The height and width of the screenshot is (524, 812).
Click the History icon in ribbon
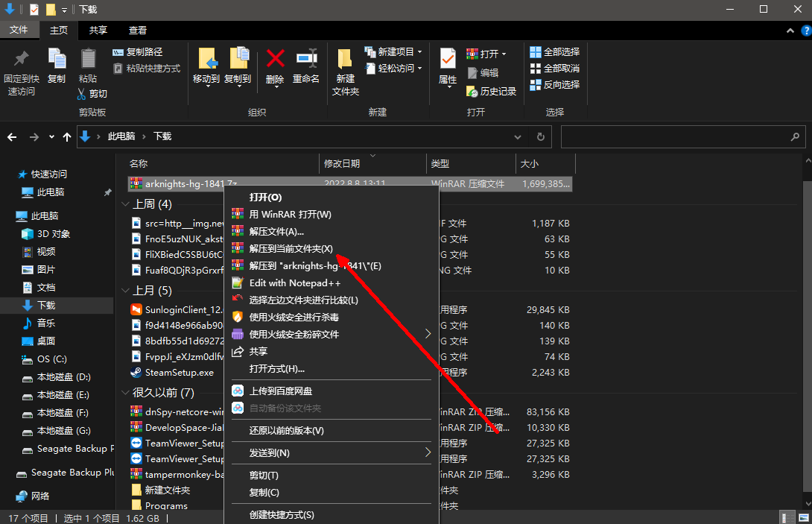point(492,91)
